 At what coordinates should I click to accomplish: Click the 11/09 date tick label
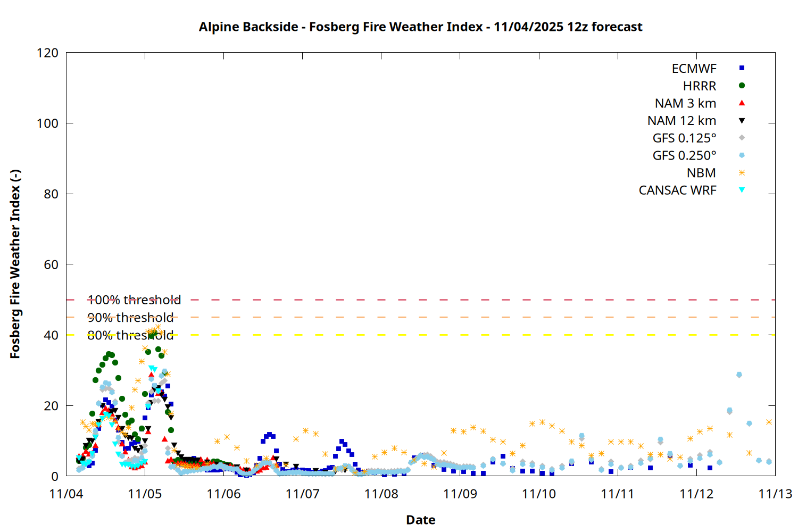coord(460,494)
